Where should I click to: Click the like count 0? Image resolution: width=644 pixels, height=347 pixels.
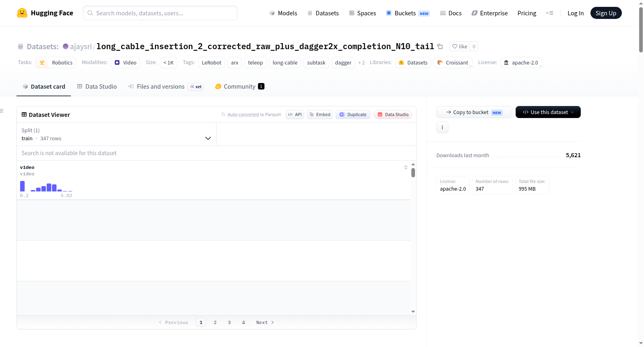pyautogui.click(x=474, y=46)
